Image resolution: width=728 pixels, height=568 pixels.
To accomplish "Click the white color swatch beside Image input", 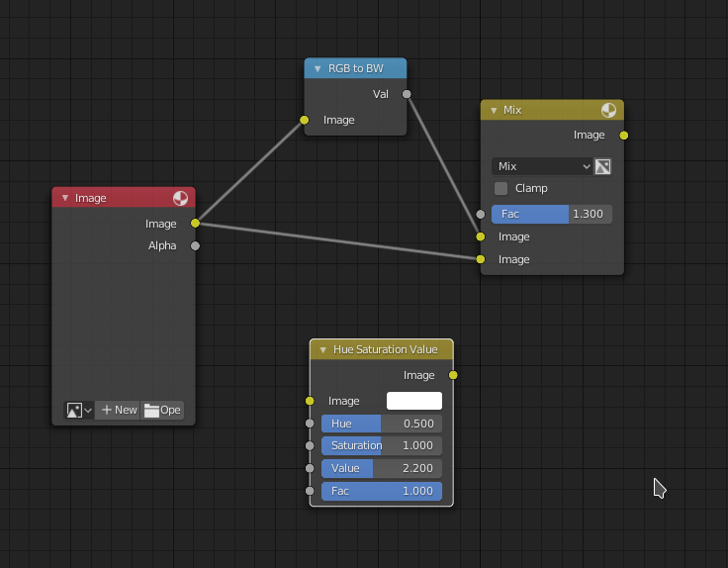I will click(414, 401).
